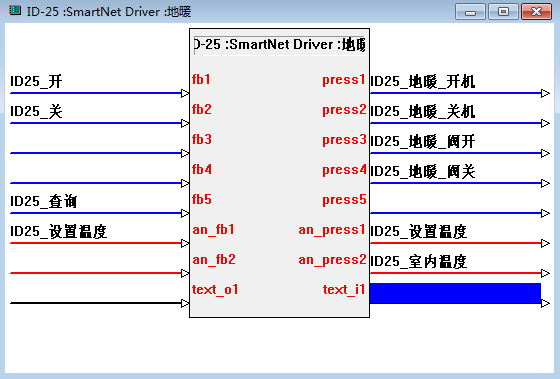Click the ID25_查询 input signal name
This screenshot has height=379, width=560.
(x=44, y=201)
